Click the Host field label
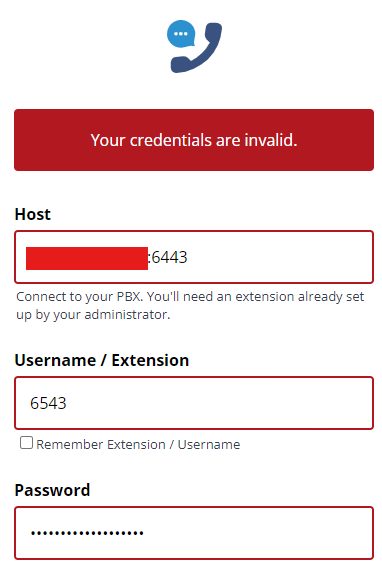This screenshot has height=569, width=382. pyautogui.click(x=33, y=214)
